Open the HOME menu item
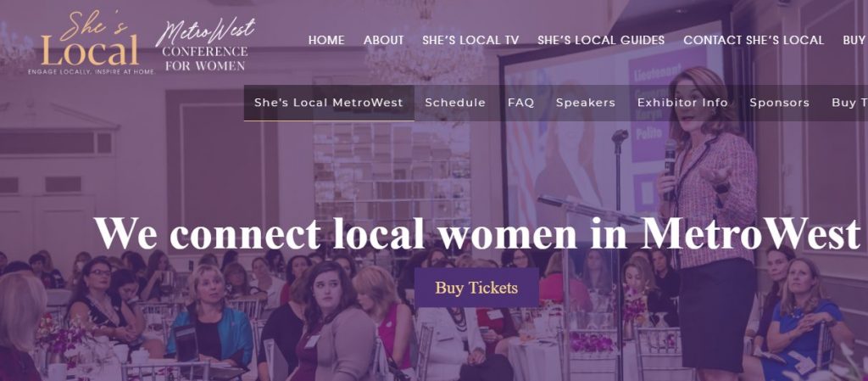 (326, 41)
